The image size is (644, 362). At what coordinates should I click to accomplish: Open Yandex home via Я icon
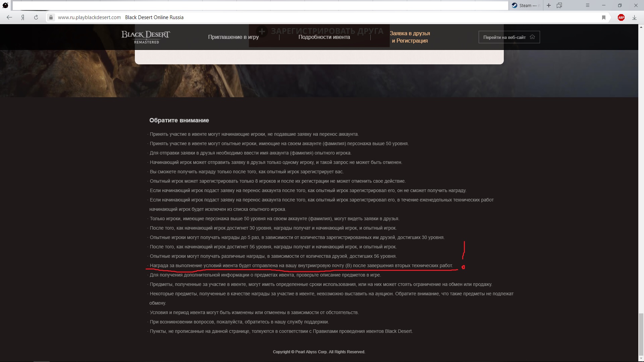coord(23,17)
